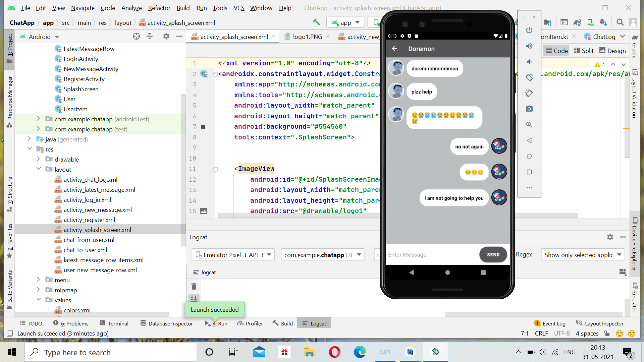Open the Refactor menu

click(159, 8)
